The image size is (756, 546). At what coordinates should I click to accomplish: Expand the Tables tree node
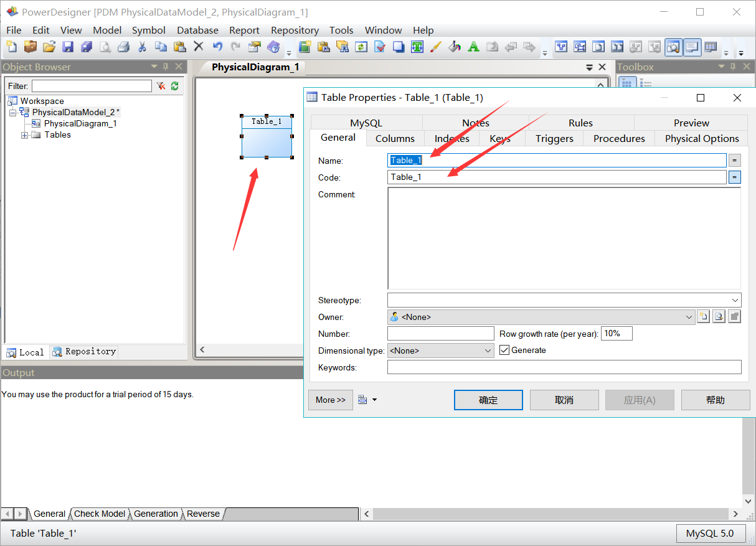pyautogui.click(x=25, y=134)
